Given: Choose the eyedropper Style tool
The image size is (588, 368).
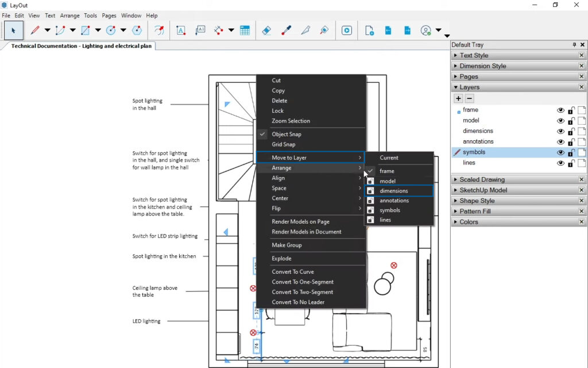Looking at the screenshot, I should 285,30.
